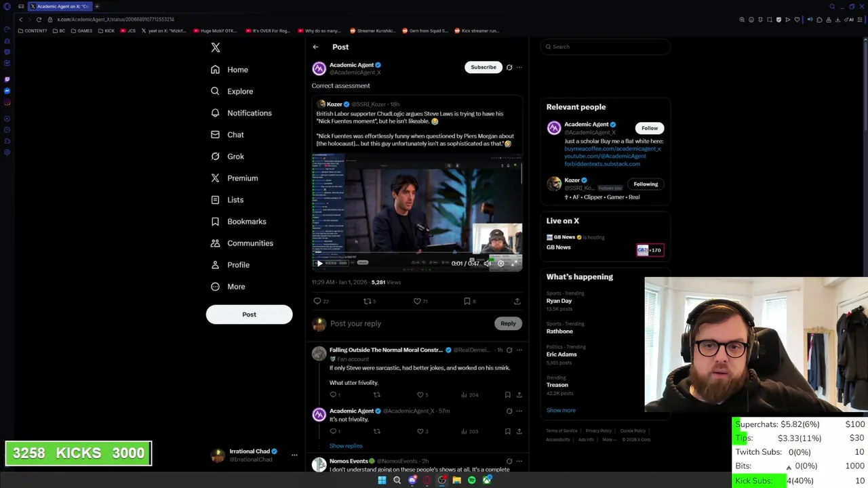Screen dimensions: 868x488
Task: Open Treason trending topic
Action: point(557,385)
